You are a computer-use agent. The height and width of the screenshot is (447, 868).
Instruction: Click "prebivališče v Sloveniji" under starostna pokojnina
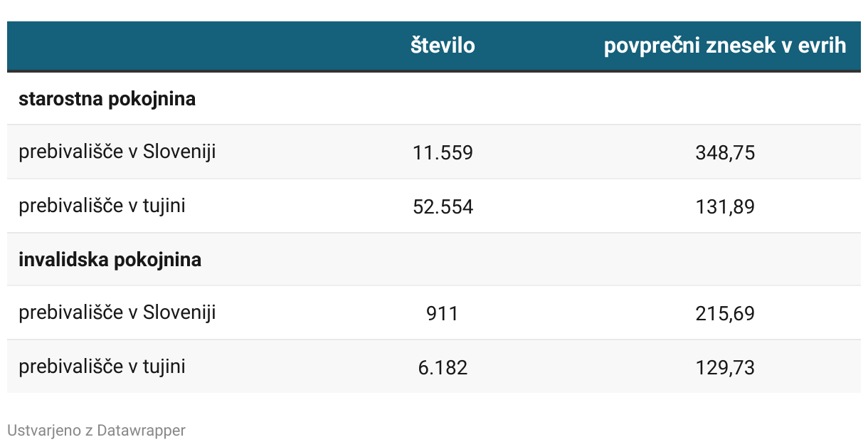[117, 152]
